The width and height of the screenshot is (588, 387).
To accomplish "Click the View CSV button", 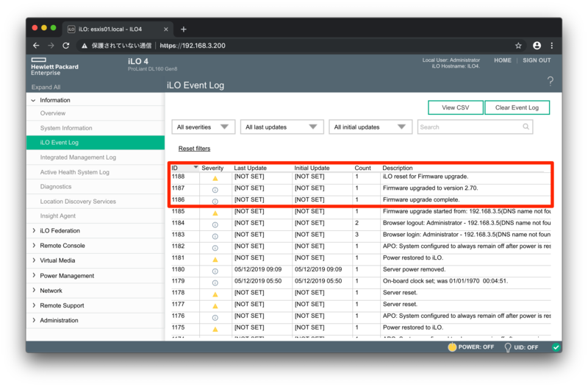I will [455, 107].
